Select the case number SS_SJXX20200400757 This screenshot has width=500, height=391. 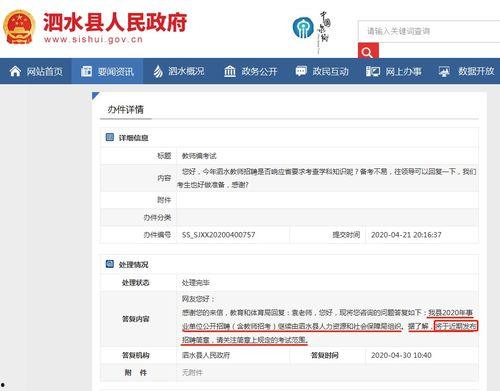(x=219, y=235)
